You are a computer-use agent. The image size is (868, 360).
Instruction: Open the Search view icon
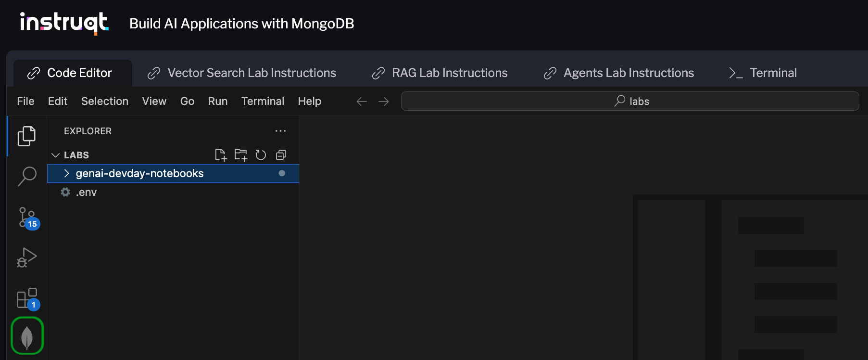click(x=27, y=176)
